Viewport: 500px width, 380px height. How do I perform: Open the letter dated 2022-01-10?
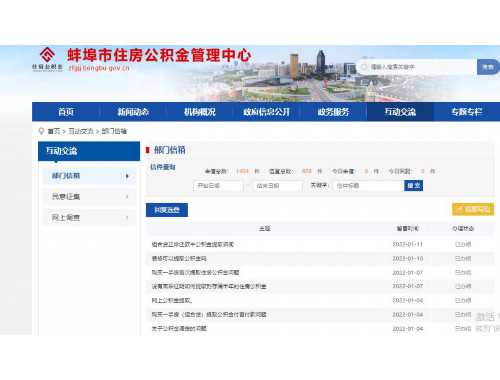click(179, 258)
